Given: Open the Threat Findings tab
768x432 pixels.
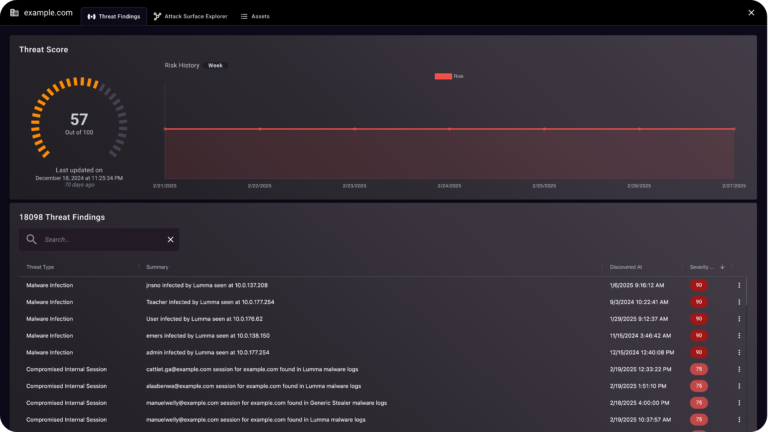Looking at the screenshot, I should 114,16.
